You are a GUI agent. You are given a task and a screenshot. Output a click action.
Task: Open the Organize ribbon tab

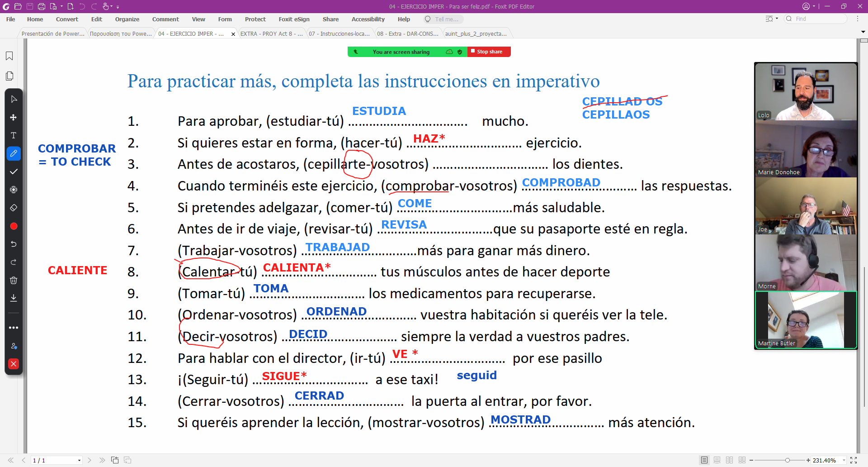point(127,19)
